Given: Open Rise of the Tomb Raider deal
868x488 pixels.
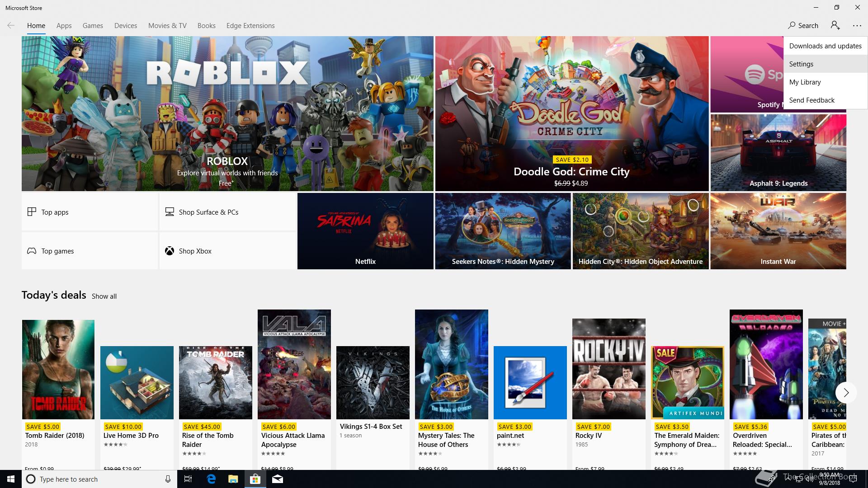Looking at the screenshot, I should pyautogui.click(x=216, y=408).
